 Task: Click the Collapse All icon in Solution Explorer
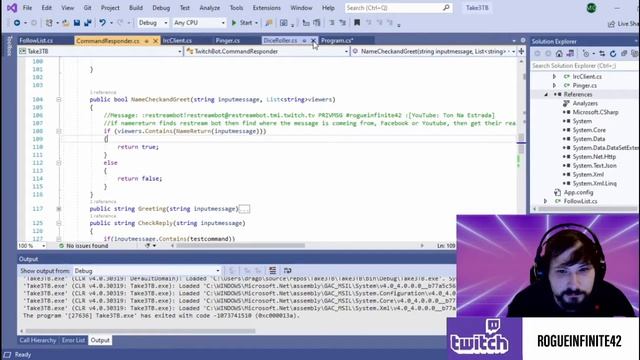point(624,53)
